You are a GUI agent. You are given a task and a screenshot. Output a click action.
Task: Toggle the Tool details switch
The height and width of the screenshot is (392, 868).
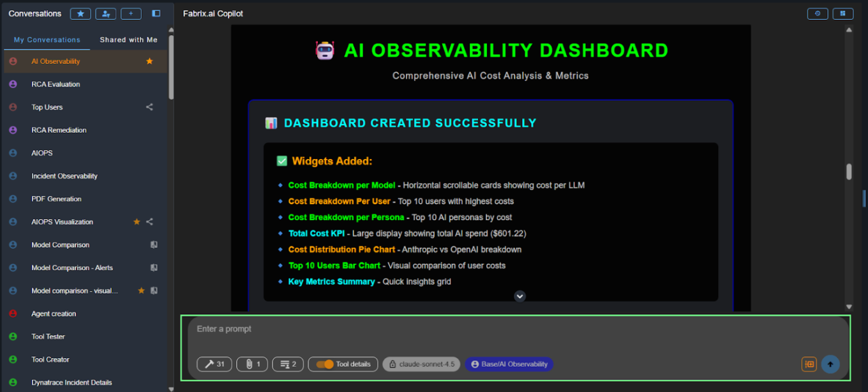325,364
